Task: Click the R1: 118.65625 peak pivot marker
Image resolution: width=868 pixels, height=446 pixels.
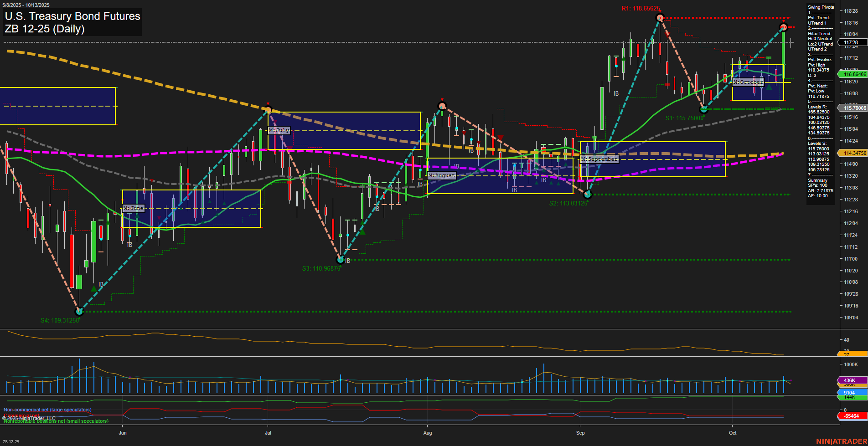Action: point(660,17)
